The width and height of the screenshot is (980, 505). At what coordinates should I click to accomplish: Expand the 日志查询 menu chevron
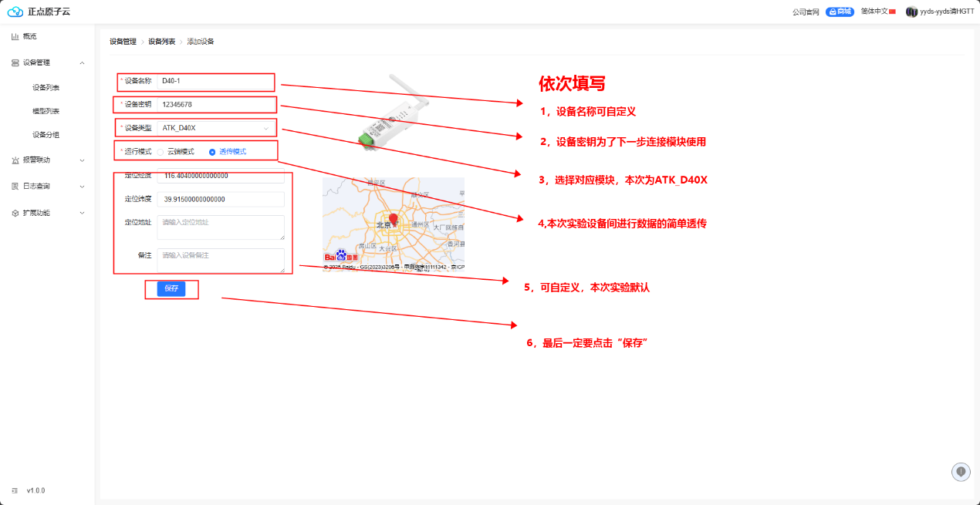coord(83,186)
